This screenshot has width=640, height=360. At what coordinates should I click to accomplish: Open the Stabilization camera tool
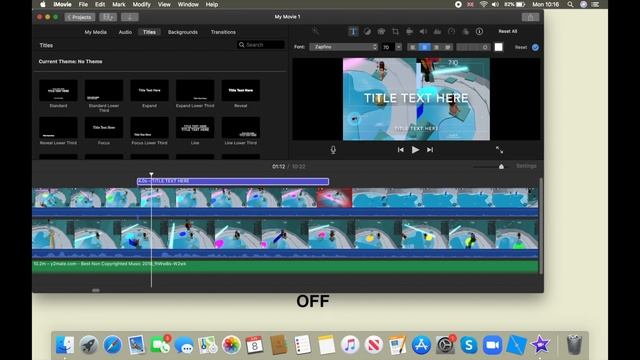(x=409, y=31)
